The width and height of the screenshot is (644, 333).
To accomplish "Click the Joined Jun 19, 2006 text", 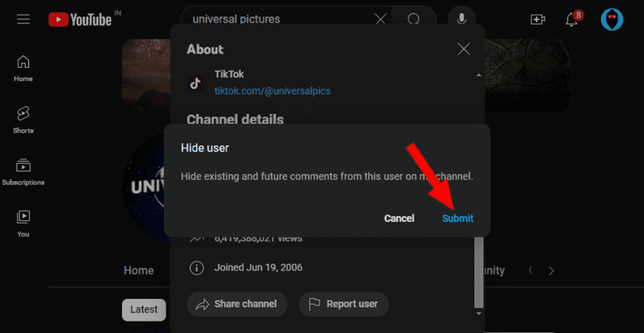I will click(259, 268).
